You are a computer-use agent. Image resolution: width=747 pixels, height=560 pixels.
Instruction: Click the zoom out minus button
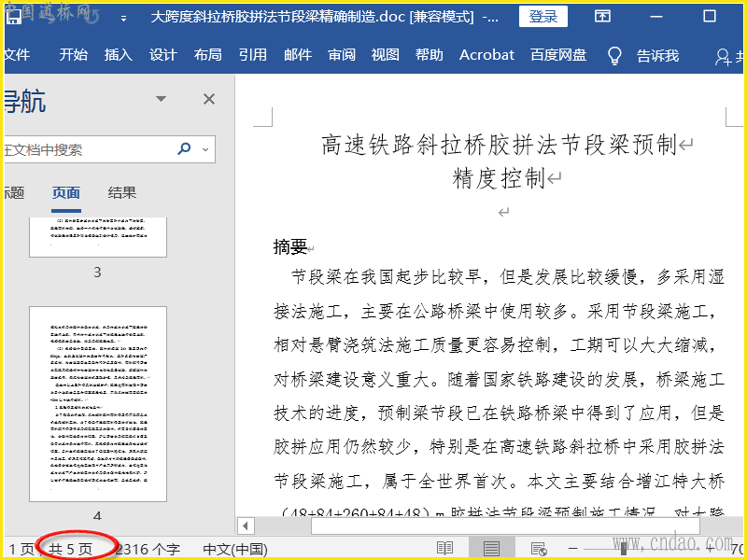click(573, 549)
